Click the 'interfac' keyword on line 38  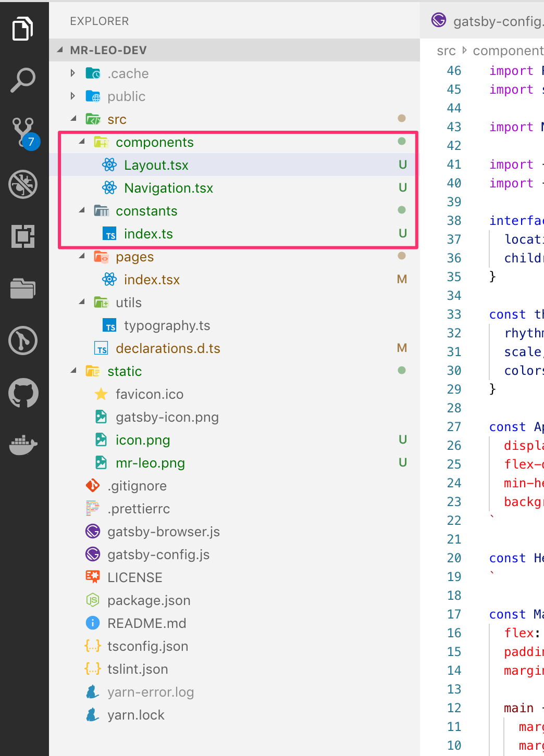516,221
